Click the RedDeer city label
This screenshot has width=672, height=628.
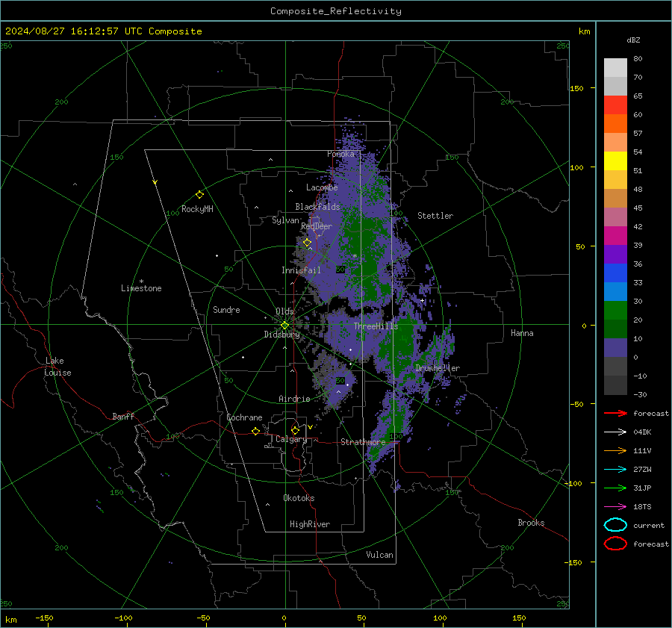(x=317, y=226)
